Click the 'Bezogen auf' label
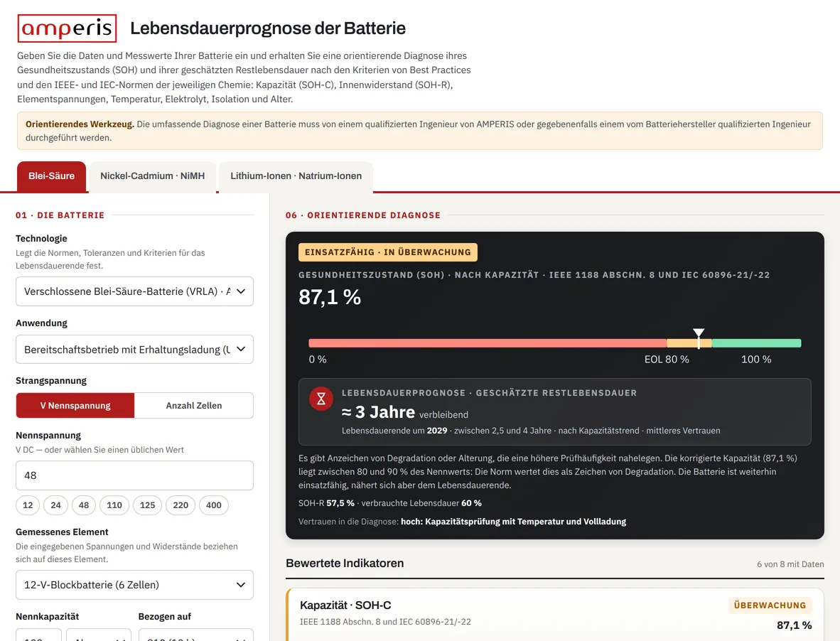 164,616
